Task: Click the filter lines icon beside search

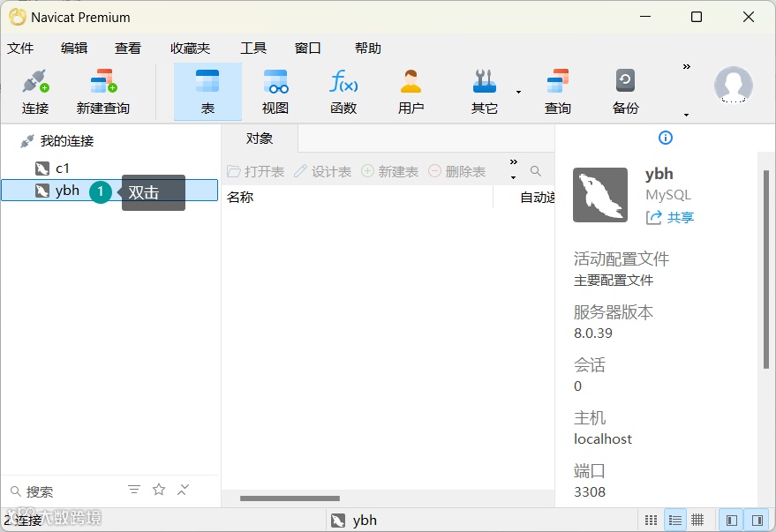Action: pyautogui.click(x=134, y=490)
